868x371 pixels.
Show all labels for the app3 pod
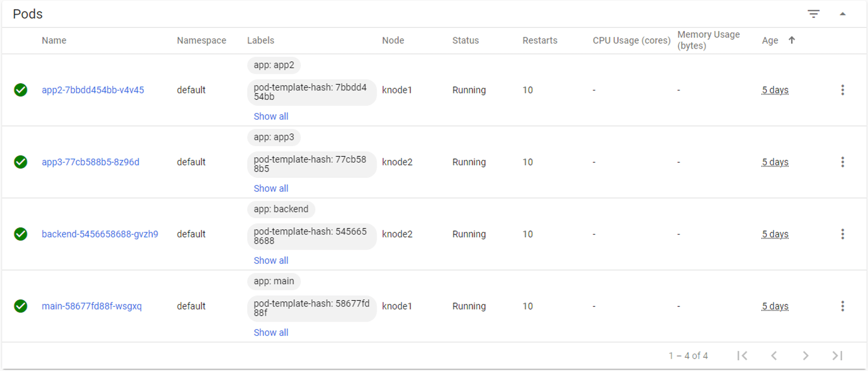coord(271,188)
